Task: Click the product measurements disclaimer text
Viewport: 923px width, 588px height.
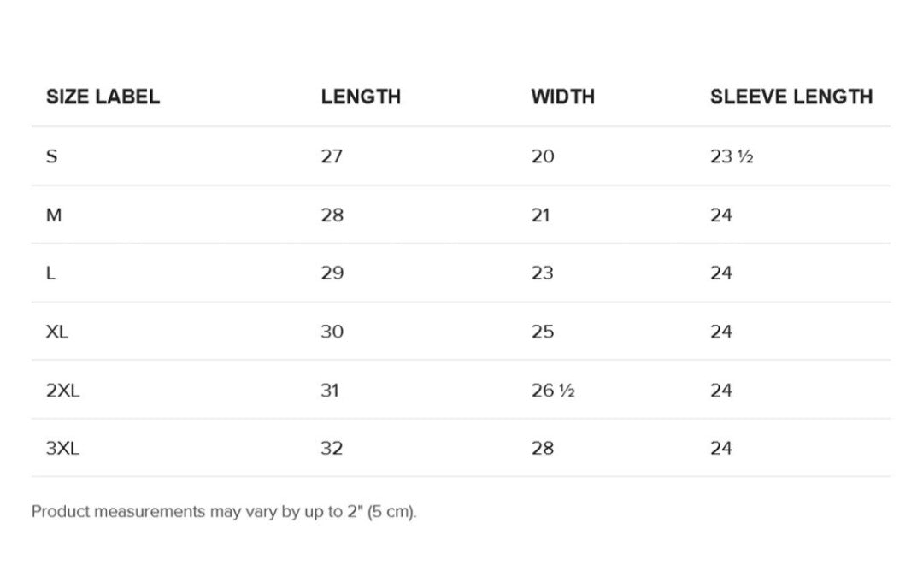Action: point(224,512)
